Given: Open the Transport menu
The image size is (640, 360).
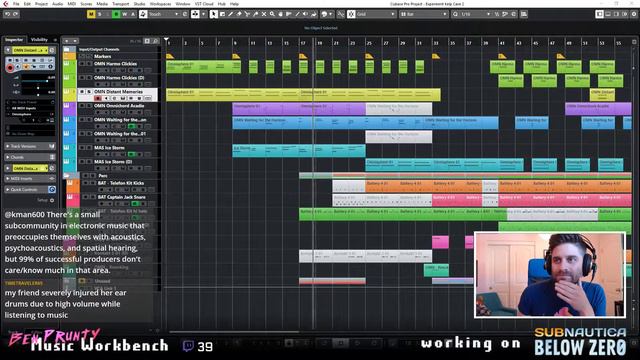Looking at the screenshot, I should [x=120, y=4].
